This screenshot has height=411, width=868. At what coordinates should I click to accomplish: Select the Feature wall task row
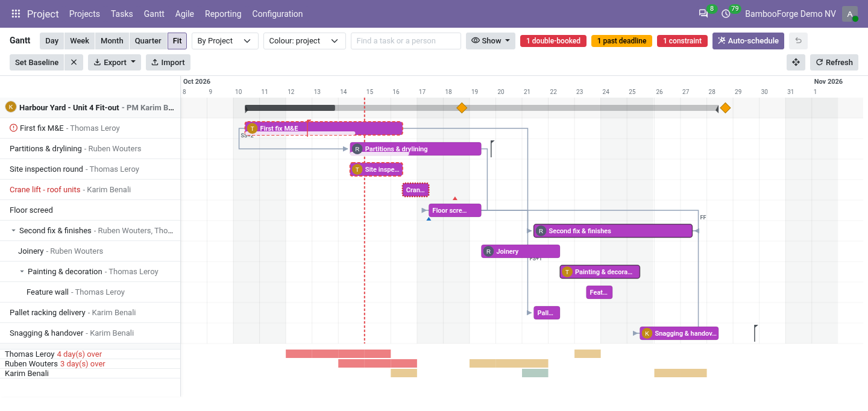[x=90, y=292]
